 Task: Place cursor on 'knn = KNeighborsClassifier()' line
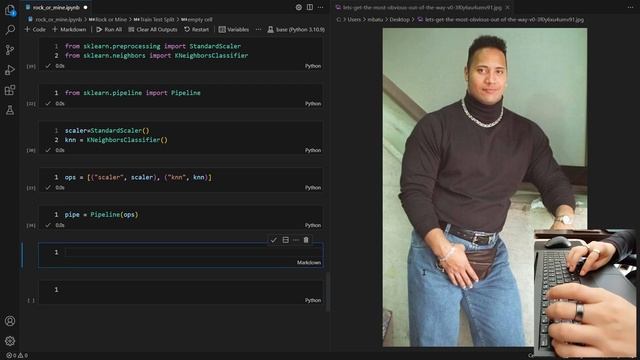[116, 140]
